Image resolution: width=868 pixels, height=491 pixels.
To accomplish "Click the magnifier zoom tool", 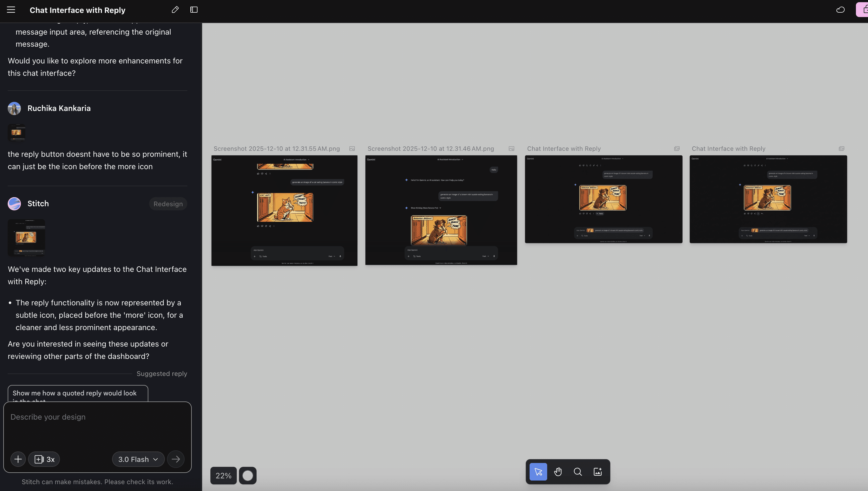I will point(578,472).
